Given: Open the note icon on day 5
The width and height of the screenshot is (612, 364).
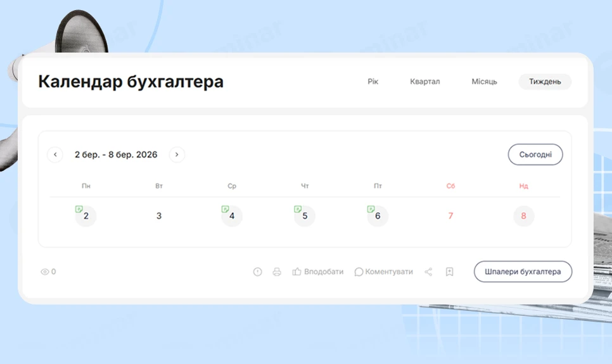Looking at the screenshot, I should click(x=298, y=209).
